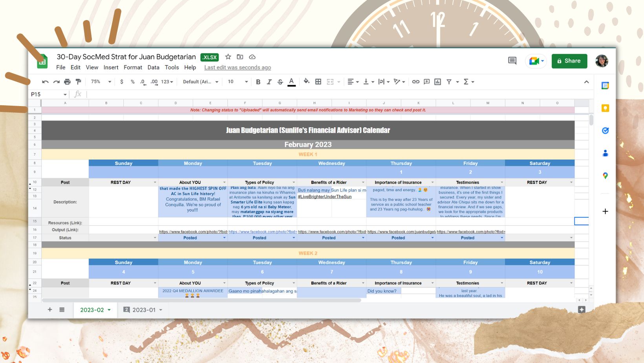Image resolution: width=644 pixels, height=363 pixels.
Task: Open the File menu
Action: [x=61, y=67]
